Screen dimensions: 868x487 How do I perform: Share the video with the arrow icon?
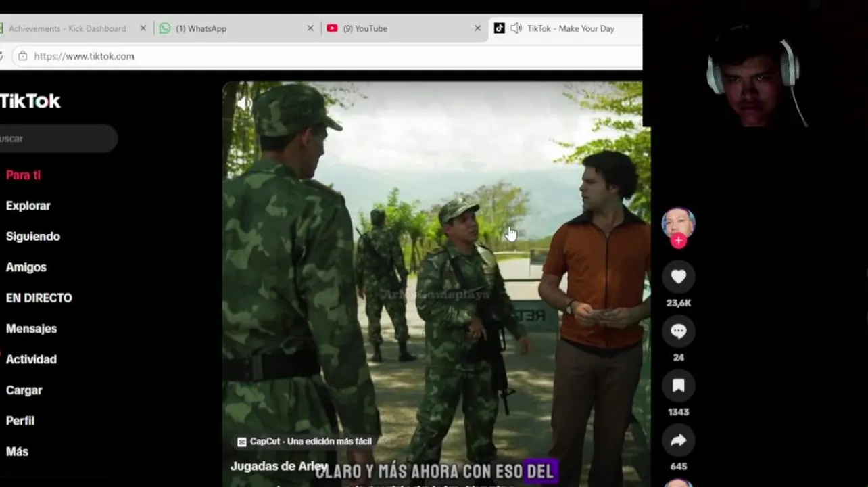(x=678, y=440)
